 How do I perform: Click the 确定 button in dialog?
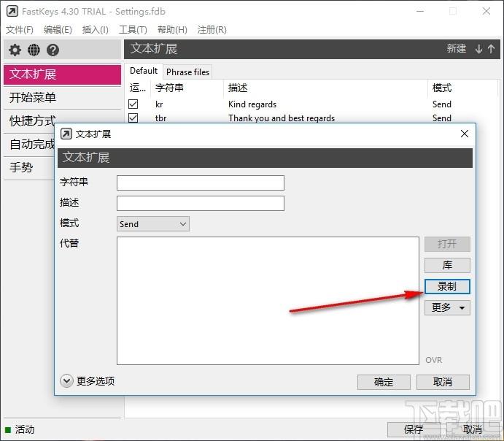[384, 382]
